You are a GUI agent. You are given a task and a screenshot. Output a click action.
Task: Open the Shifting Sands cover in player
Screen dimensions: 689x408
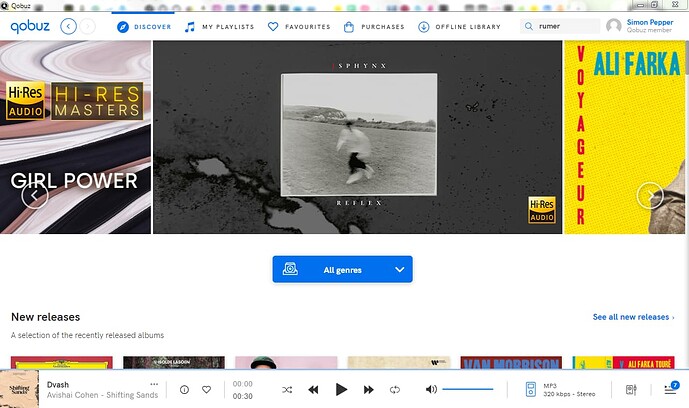(x=19, y=389)
